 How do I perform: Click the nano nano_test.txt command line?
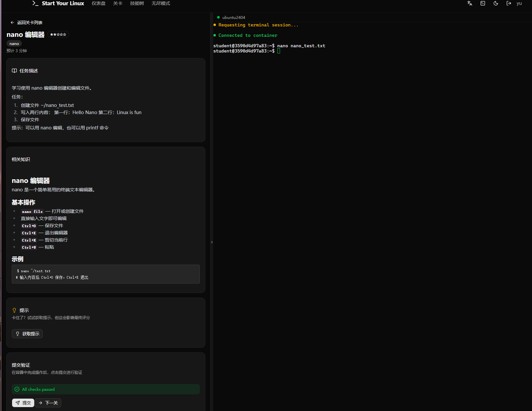click(269, 46)
